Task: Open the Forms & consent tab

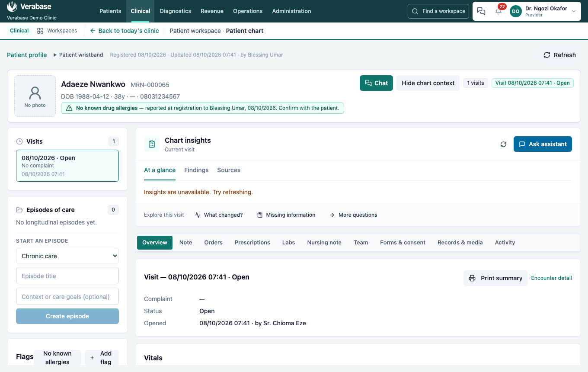Action: 403,243
